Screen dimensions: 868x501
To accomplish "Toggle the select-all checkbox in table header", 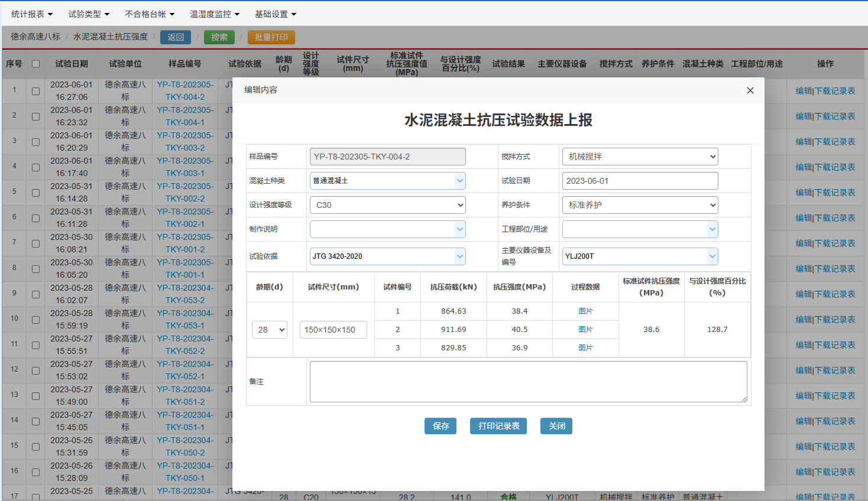I will pyautogui.click(x=35, y=64).
